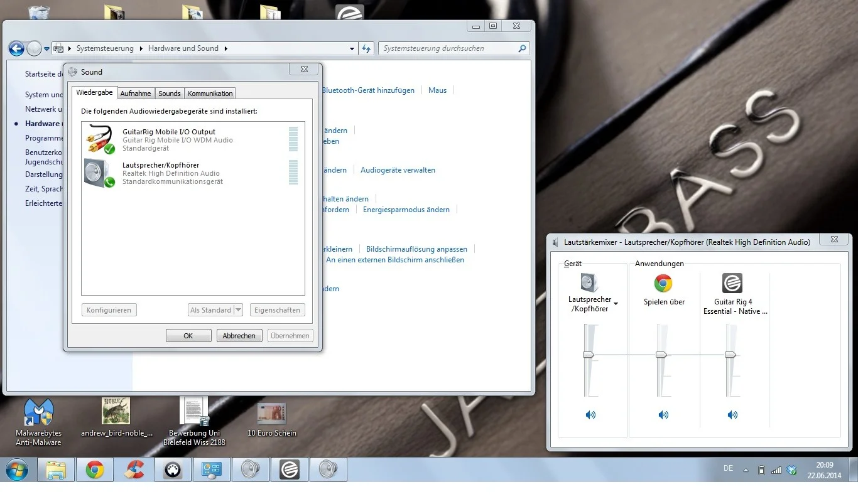
Task: Mute the Chrome application volume
Action: coord(663,415)
